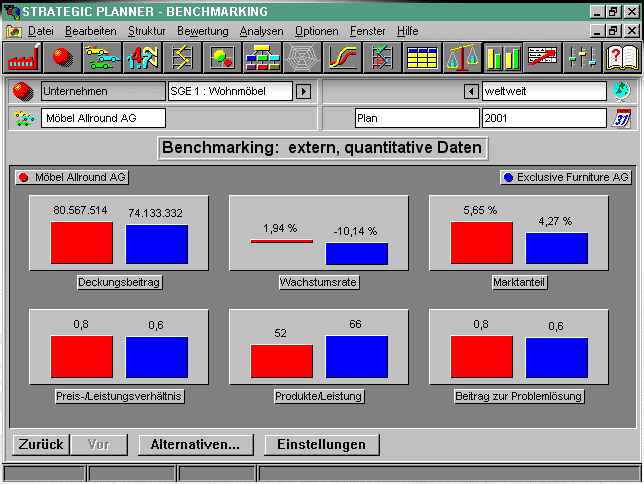Open the Einstellungen button
Viewport: 644px width, 484px height.
tap(322, 445)
